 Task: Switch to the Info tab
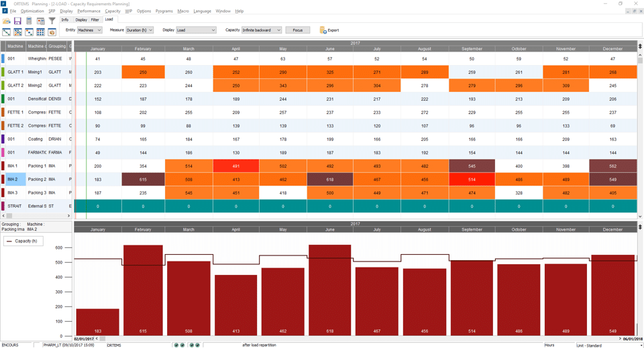pos(65,19)
